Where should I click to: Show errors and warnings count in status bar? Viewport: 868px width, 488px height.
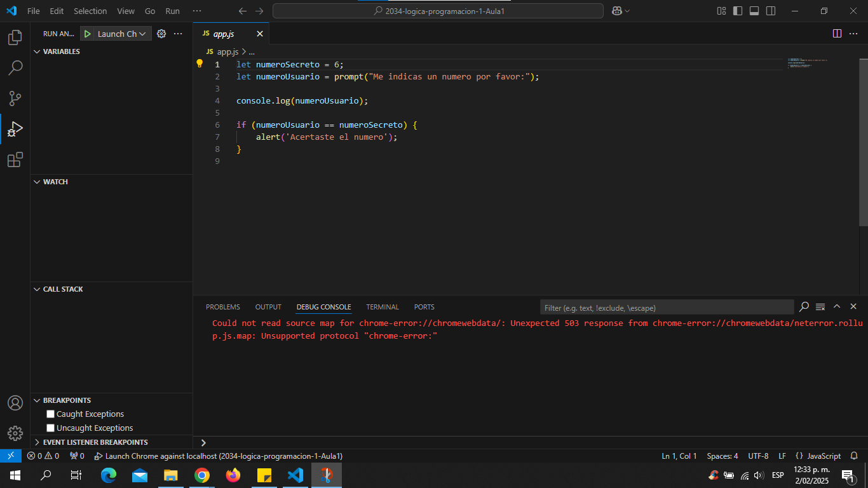[43, 456]
